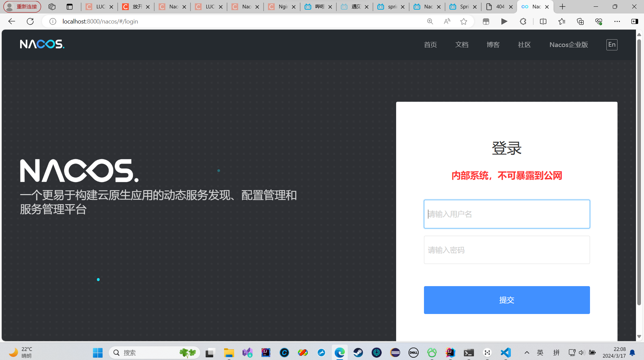Open Steam from the taskbar

358,353
